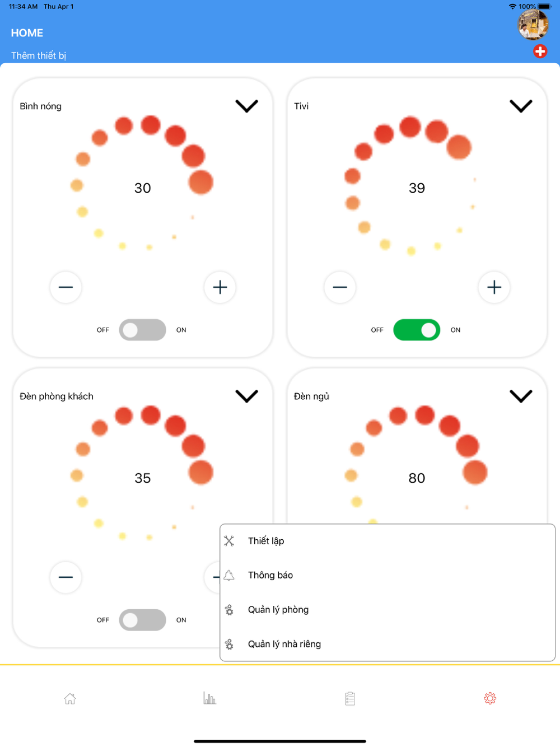Tap the plus icon for Tivi
This screenshot has width=560, height=747.
click(x=494, y=287)
